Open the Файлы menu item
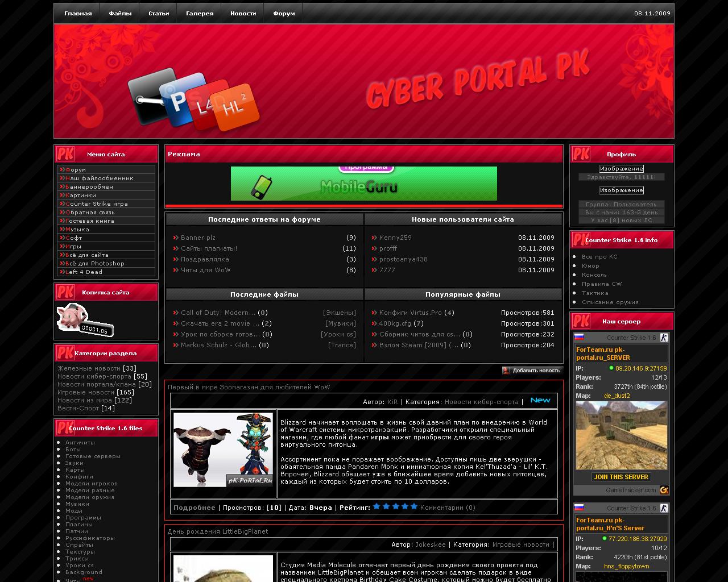 click(120, 13)
